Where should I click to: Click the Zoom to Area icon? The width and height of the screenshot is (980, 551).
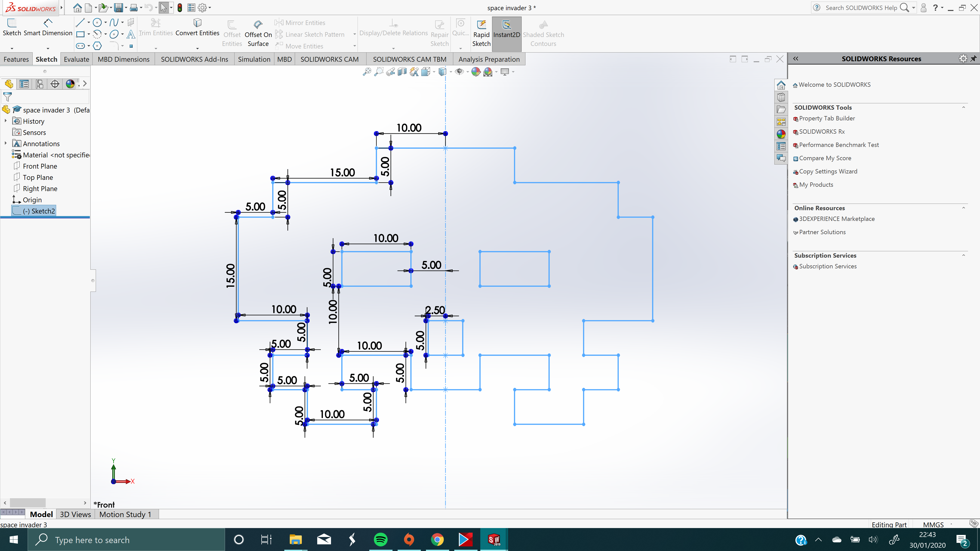coord(378,71)
